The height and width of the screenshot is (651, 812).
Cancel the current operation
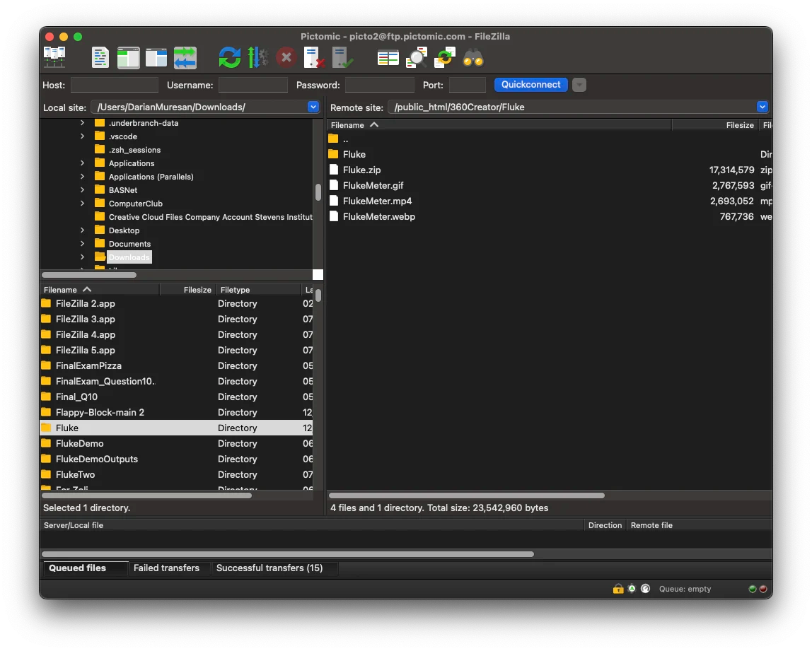tap(286, 57)
